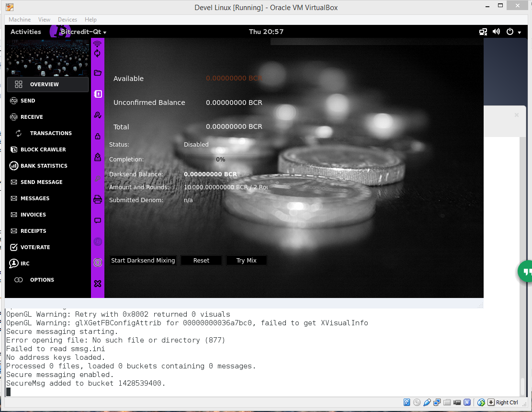Open the Vote/Rate page

point(30,247)
